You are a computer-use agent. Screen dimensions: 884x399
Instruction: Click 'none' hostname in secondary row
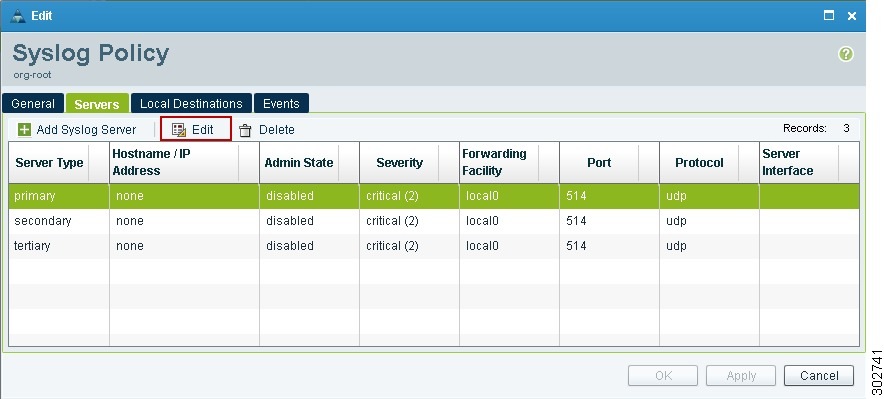click(x=130, y=221)
